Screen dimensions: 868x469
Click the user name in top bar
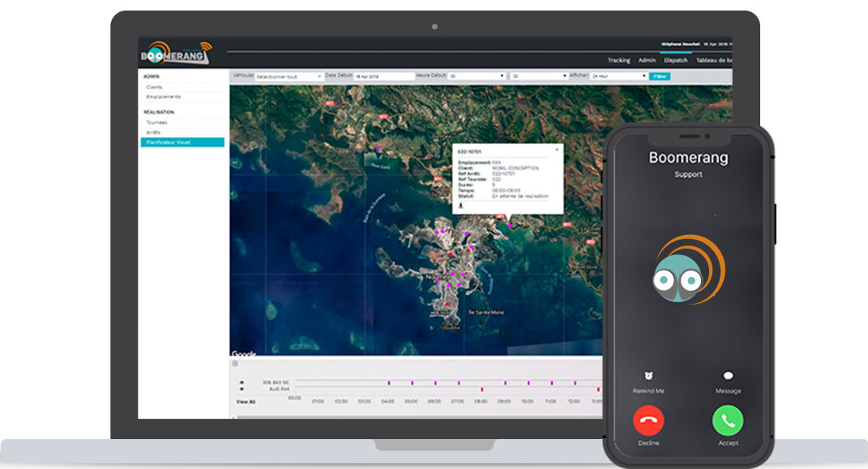[680, 45]
